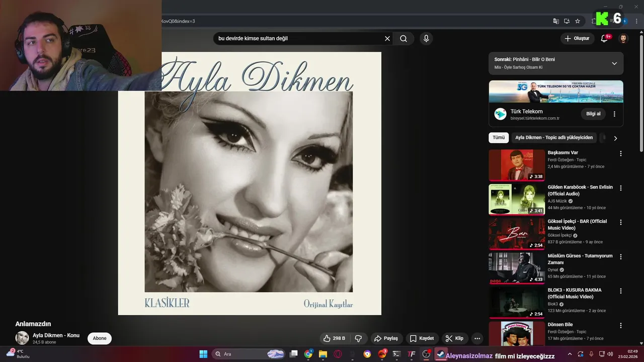Open Ayla Dikmen channel avatar

coord(22,338)
